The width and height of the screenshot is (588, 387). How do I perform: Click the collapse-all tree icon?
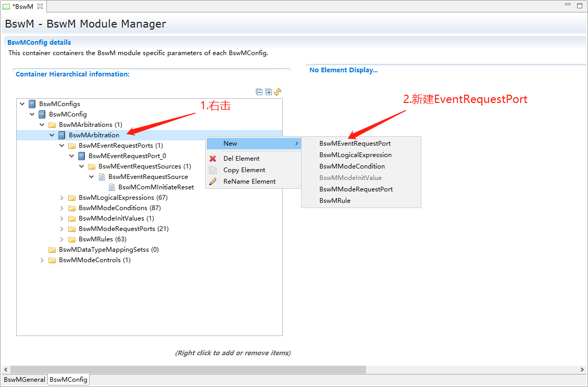[x=259, y=92]
